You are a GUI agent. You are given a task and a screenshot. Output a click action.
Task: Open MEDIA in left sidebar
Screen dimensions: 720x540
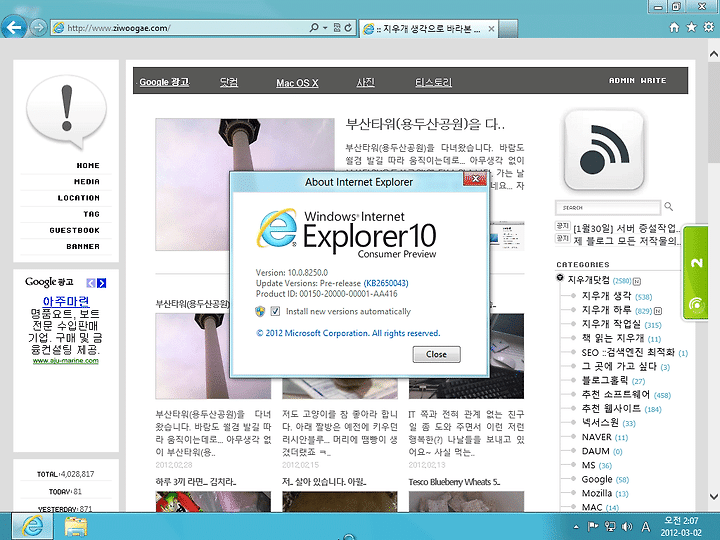[x=87, y=181]
